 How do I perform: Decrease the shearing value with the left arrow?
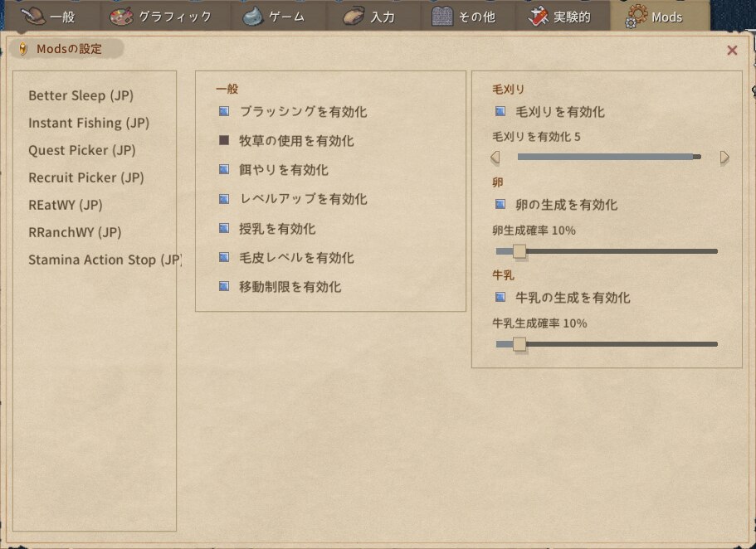495,157
